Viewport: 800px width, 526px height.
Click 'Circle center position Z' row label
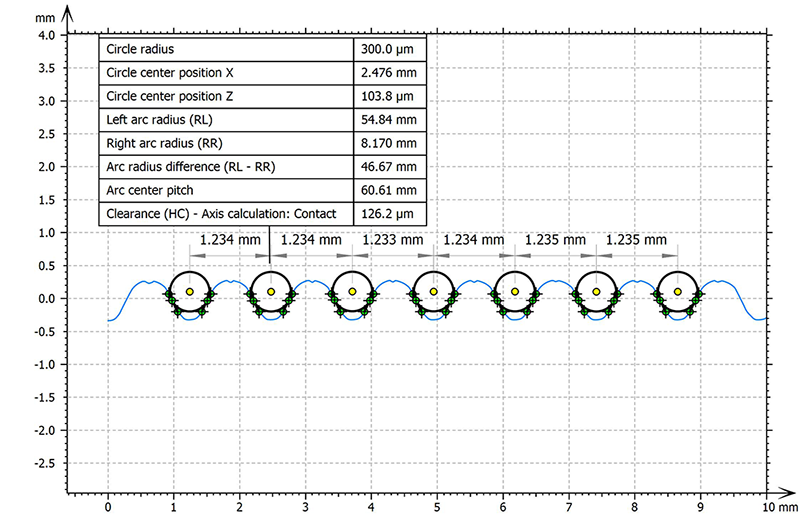coord(169,96)
